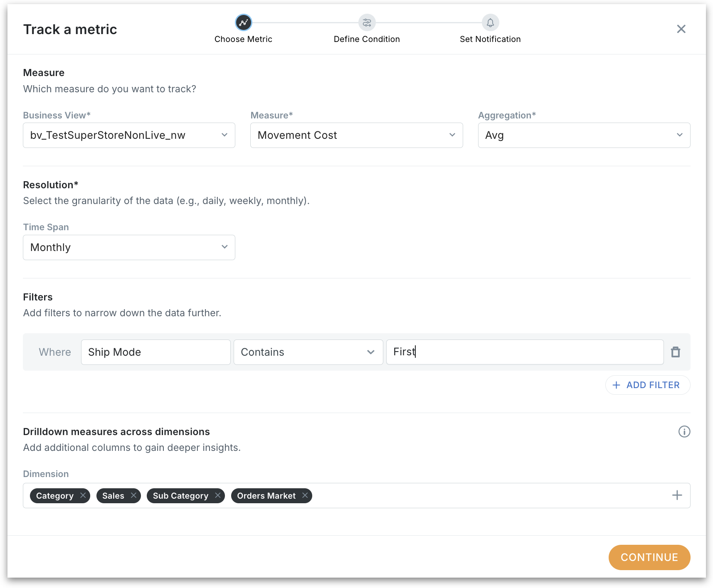Click the Ship Mode filter field
The image size is (713, 588).
point(155,352)
